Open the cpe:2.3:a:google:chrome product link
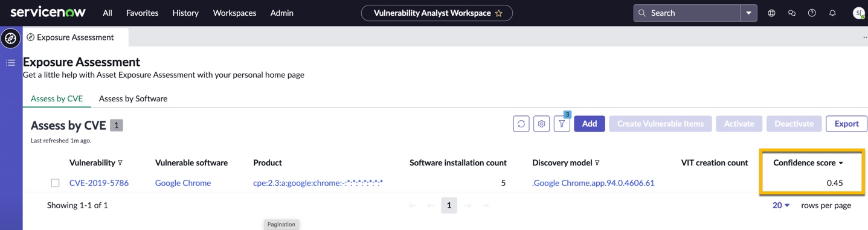Image resolution: width=868 pixels, height=230 pixels. click(x=318, y=183)
